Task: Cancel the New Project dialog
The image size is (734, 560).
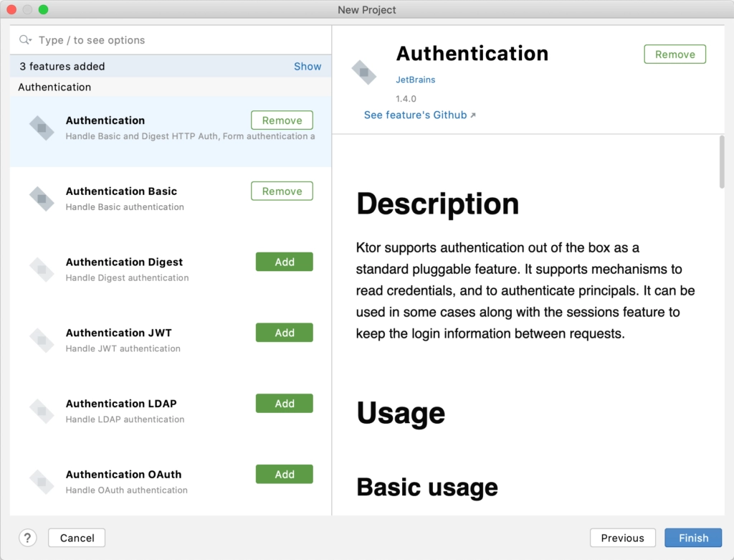Action: (x=77, y=538)
